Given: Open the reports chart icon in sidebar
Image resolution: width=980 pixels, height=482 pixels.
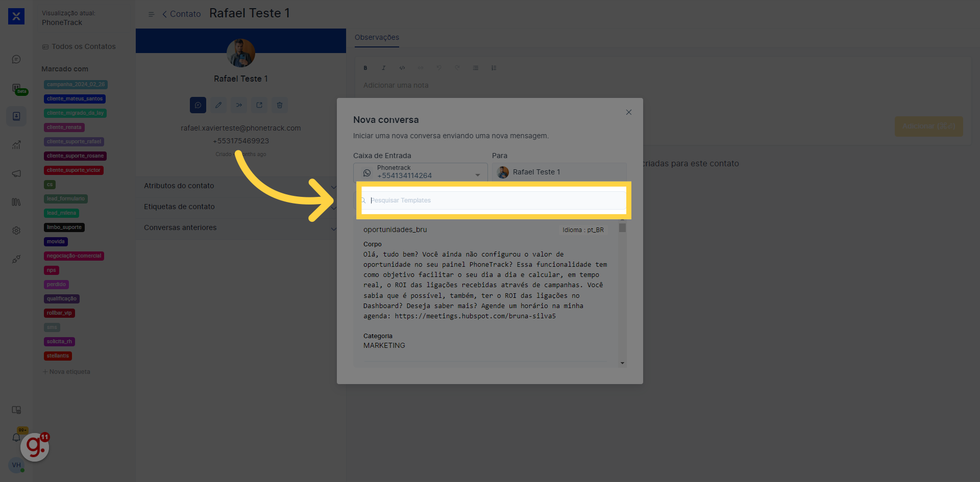Looking at the screenshot, I should click(x=16, y=145).
